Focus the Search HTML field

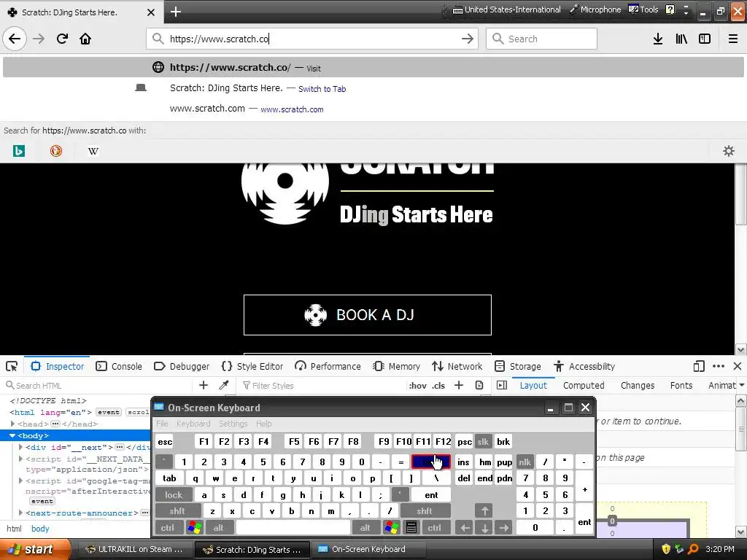(98, 385)
